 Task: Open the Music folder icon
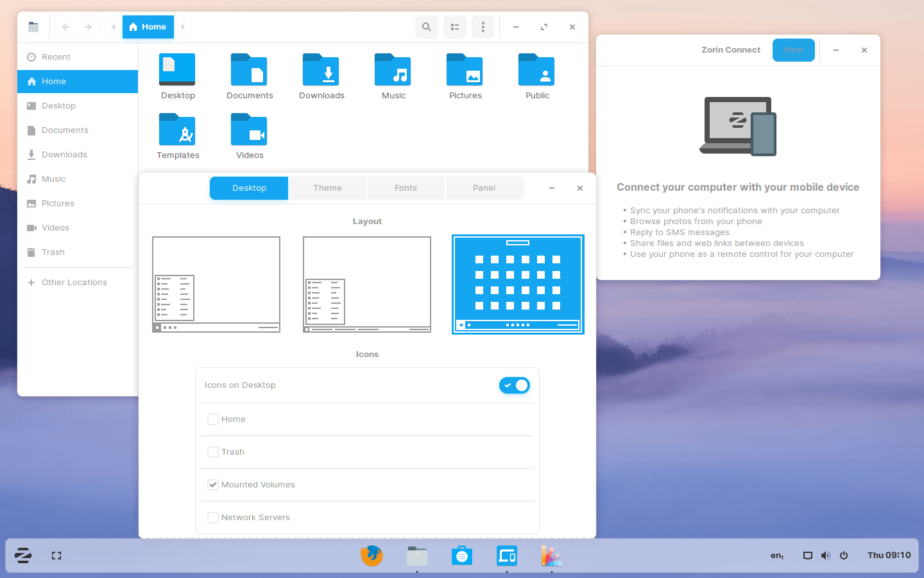tap(393, 71)
